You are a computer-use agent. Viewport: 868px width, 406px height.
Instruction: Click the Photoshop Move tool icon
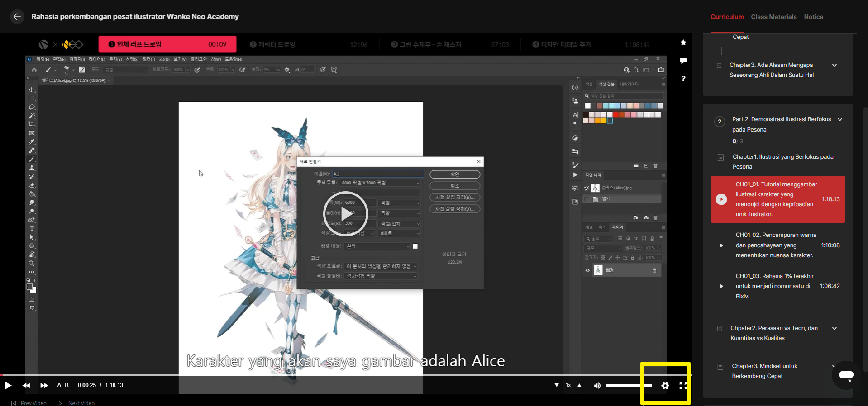coord(32,90)
